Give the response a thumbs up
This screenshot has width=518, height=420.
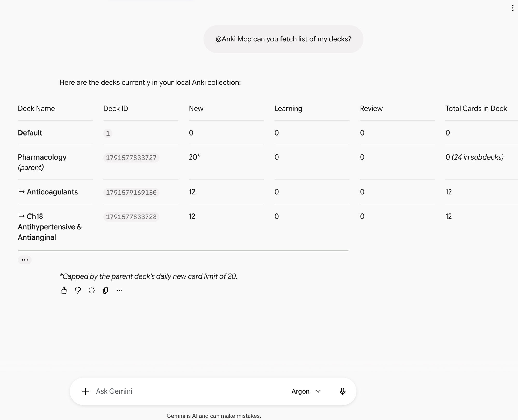click(x=64, y=290)
